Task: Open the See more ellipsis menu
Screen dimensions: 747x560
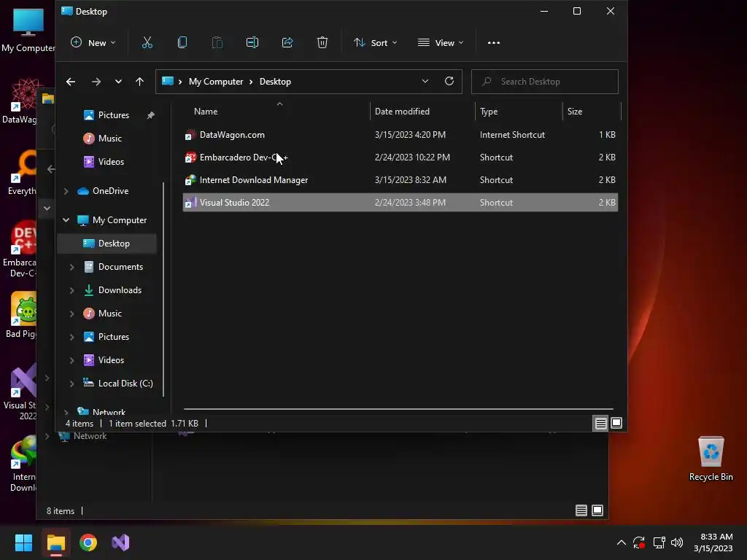Action: (494, 43)
